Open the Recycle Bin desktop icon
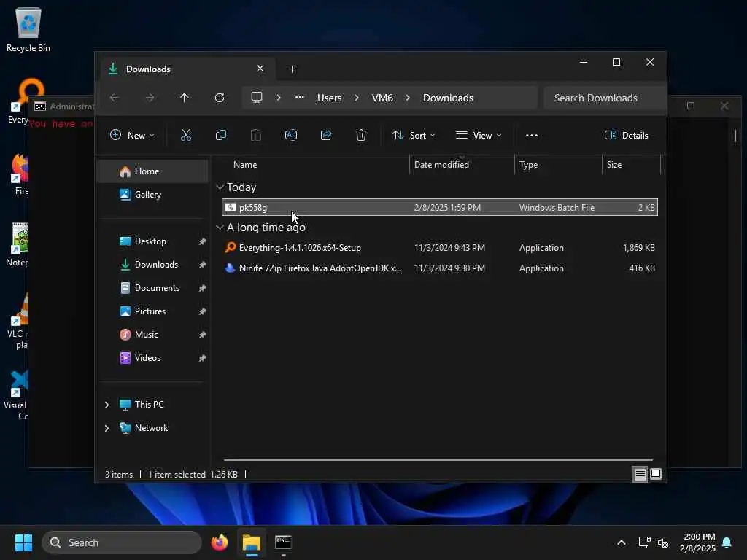The image size is (747, 560). [x=28, y=31]
